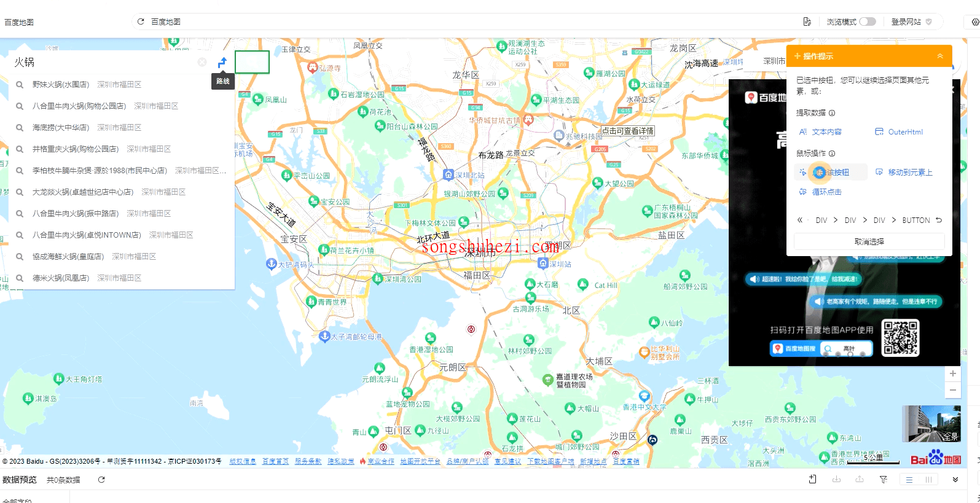Select suggestion 海底捞(大中华店)

click(x=122, y=128)
